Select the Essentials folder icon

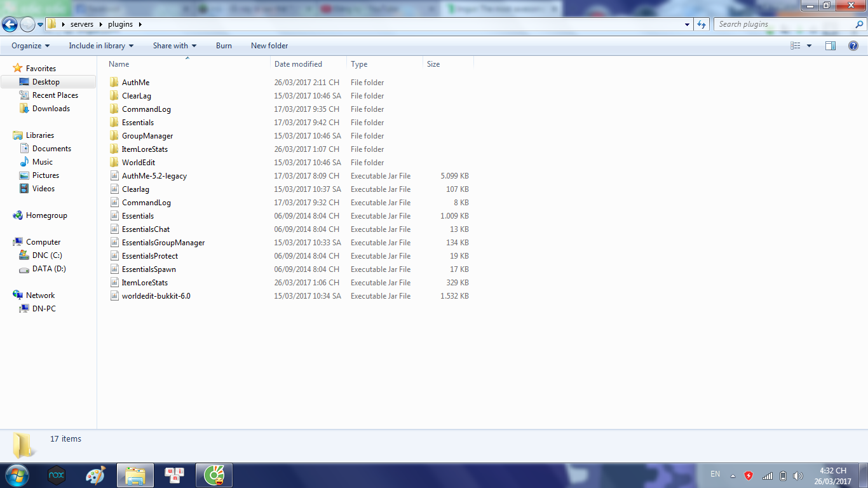click(114, 123)
